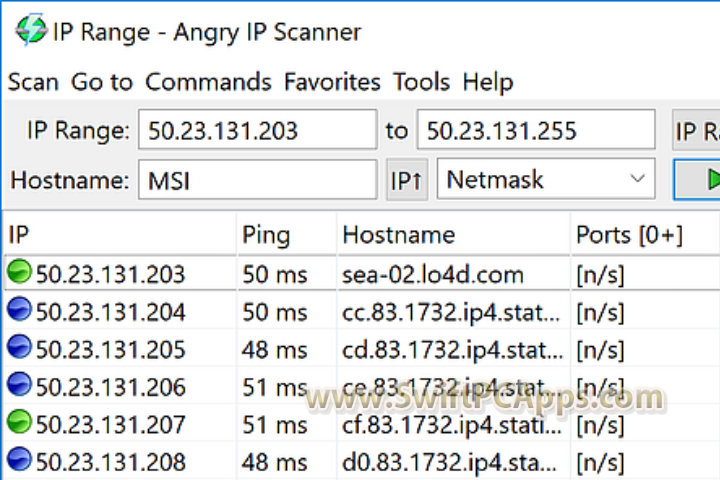
Task: Select row with IP 50.23.131.207
Action: pyautogui.click(x=362, y=424)
